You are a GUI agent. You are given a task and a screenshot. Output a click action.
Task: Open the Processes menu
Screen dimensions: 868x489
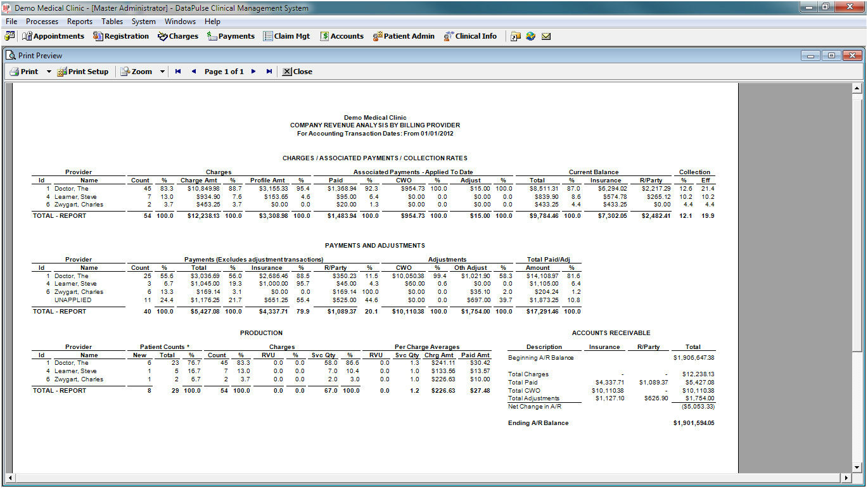click(x=42, y=22)
